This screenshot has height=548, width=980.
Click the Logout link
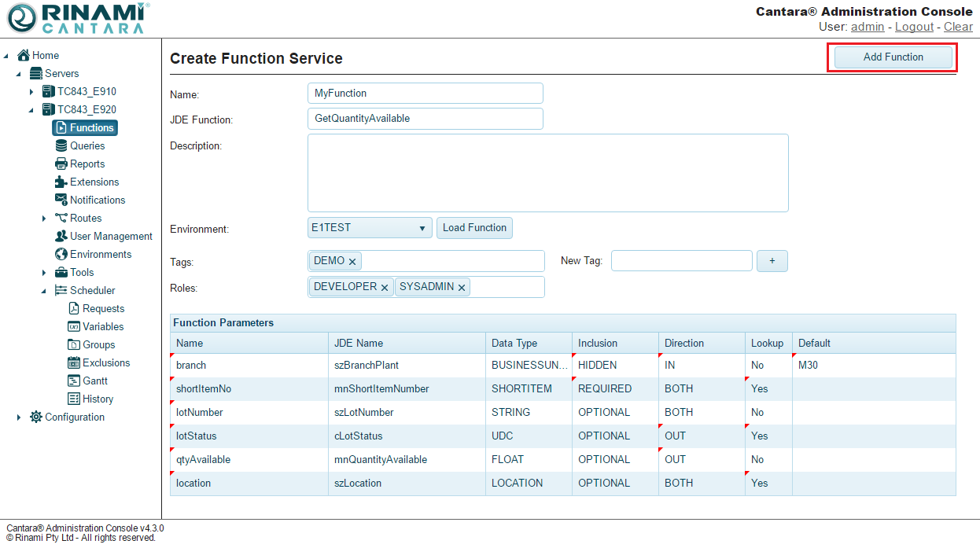pos(914,27)
